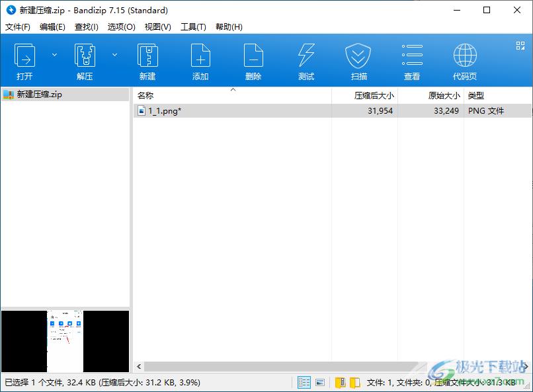Click the Test (测试) lightning icon
This screenshot has width=533, height=392.
point(306,56)
